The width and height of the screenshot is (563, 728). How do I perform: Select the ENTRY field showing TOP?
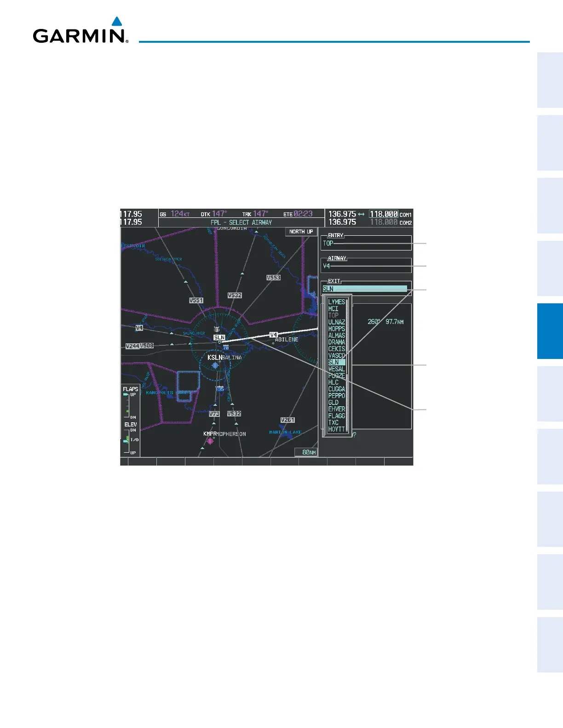[366, 243]
